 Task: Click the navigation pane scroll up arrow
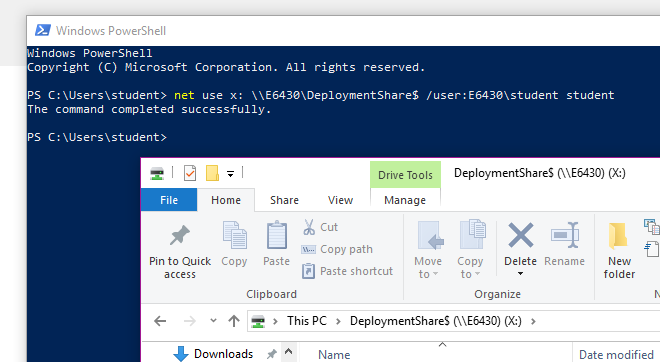click(288, 351)
